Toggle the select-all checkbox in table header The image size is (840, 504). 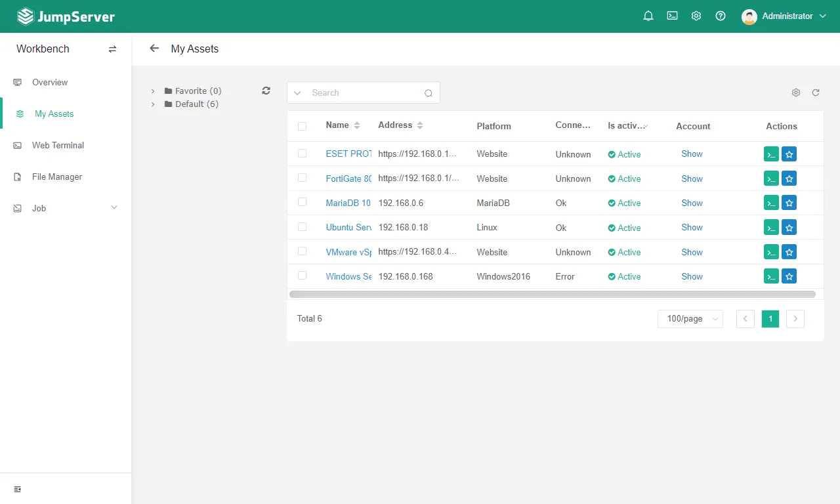(302, 126)
